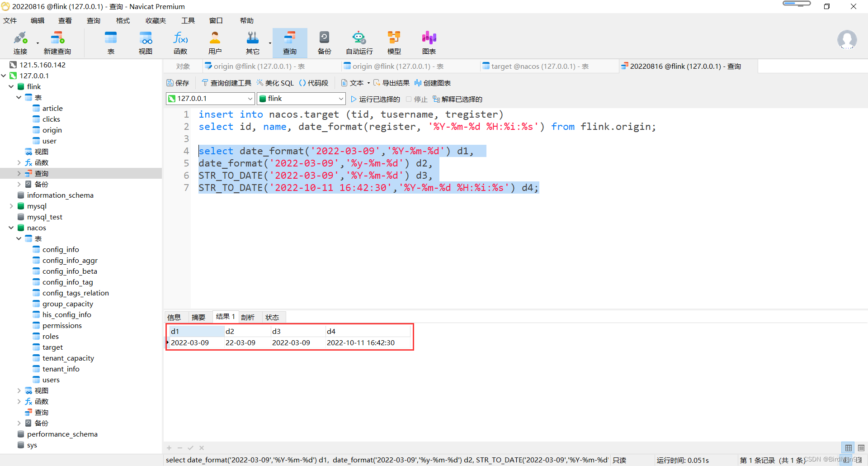Open the Function (函数) toolbar icon
Image resolution: width=868 pixels, height=466 pixels.
[180, 43]
